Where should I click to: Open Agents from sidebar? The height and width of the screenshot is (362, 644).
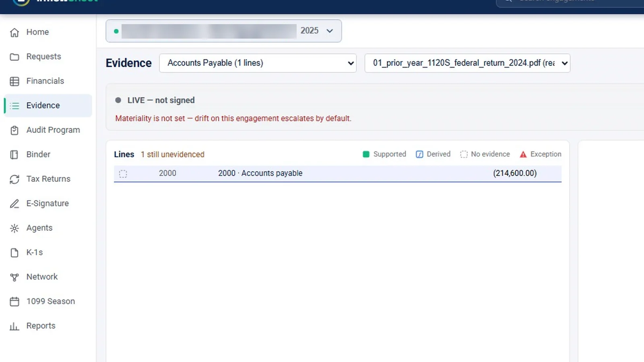[x=48, y=228]
